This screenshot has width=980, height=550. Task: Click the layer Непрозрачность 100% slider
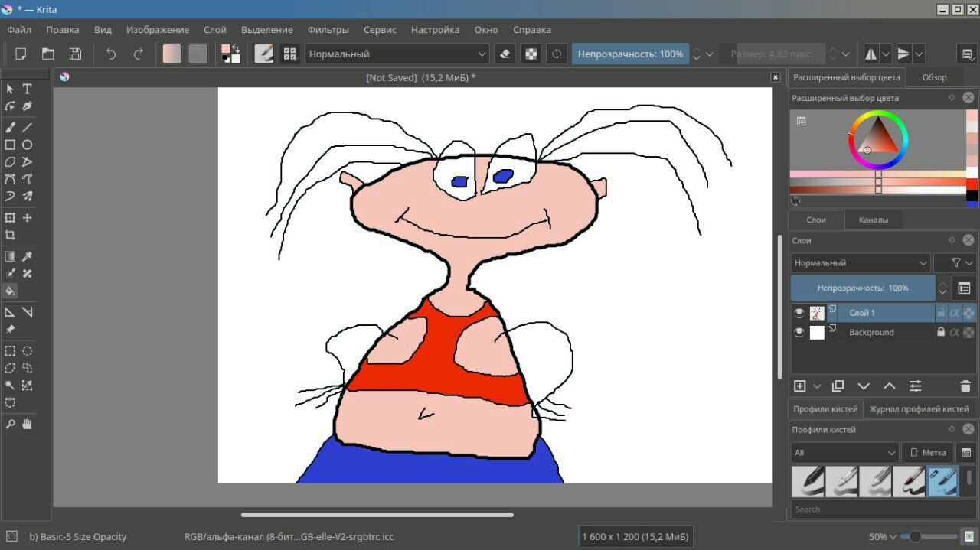(862, 288)
